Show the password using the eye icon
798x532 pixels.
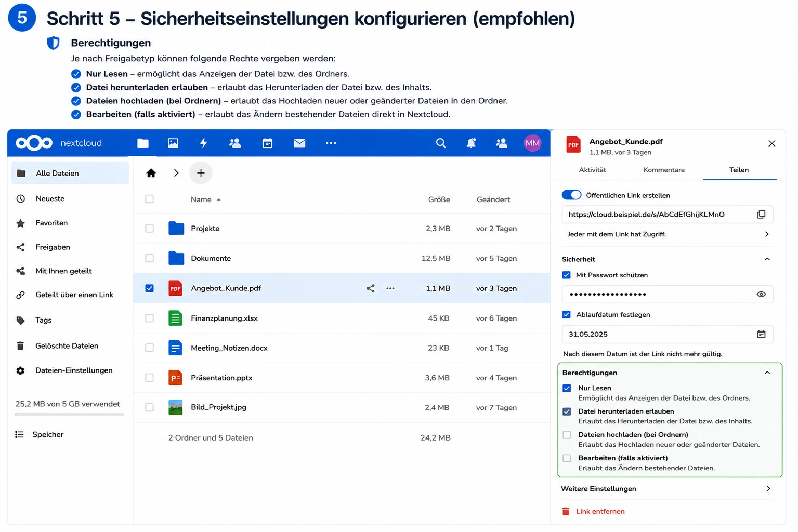click(761, 294)
